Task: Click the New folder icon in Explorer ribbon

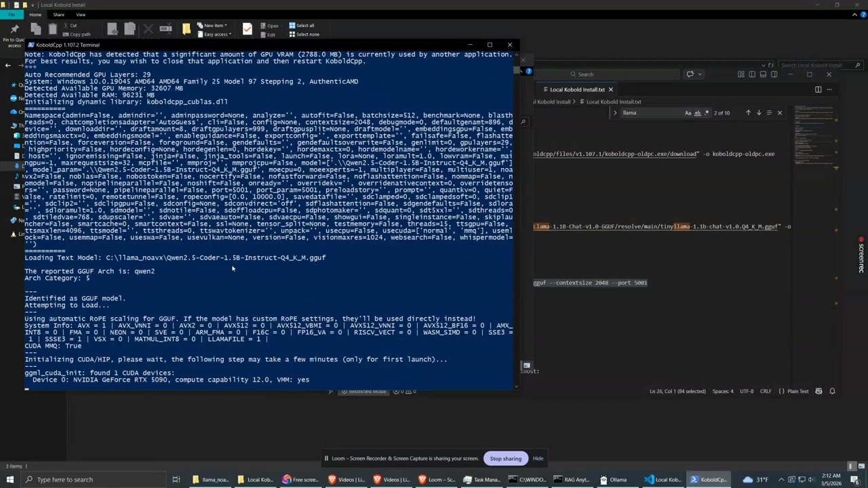Action: coord(186,29)
